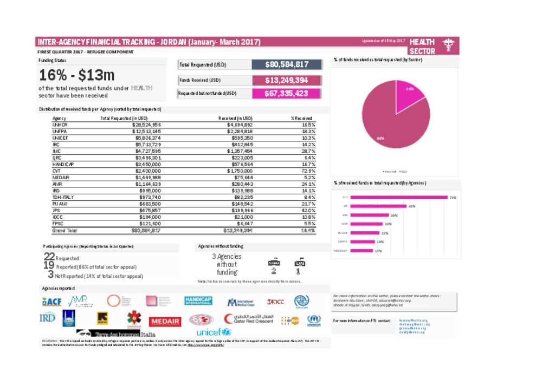Click the blue IOM globe logo
Screen dimensions: 555x392
pos(301,301)
